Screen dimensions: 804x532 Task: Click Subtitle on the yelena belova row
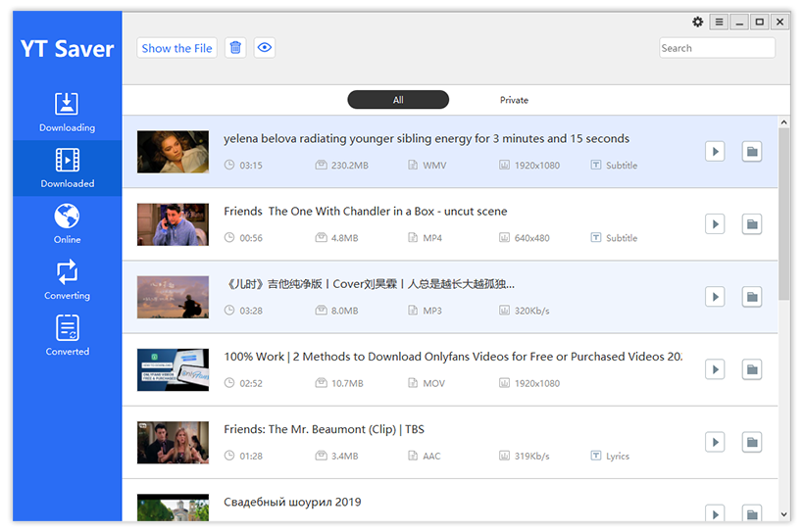click(615, 165)
